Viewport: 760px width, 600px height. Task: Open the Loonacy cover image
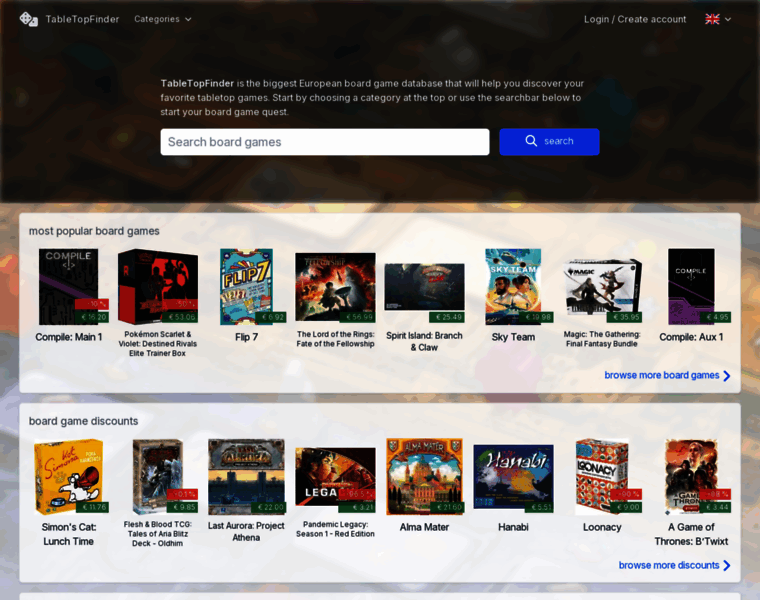point(602,476)
